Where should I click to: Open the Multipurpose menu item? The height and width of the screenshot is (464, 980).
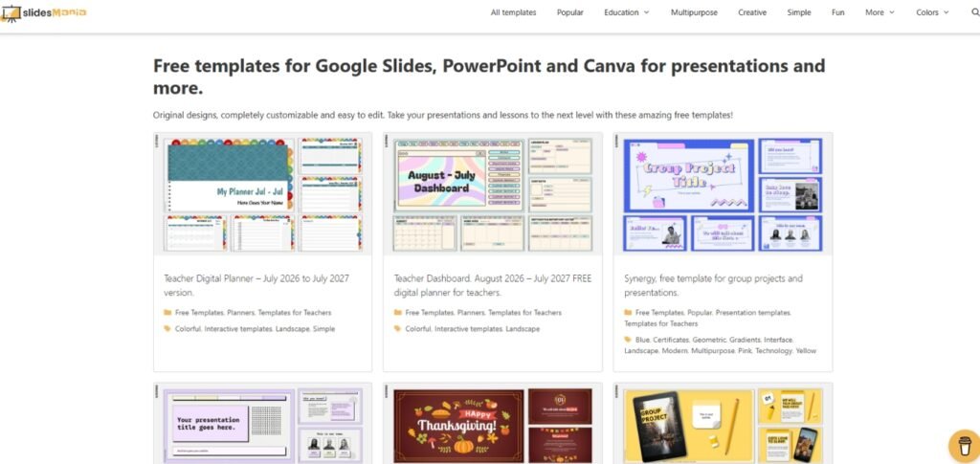(694, 11)
